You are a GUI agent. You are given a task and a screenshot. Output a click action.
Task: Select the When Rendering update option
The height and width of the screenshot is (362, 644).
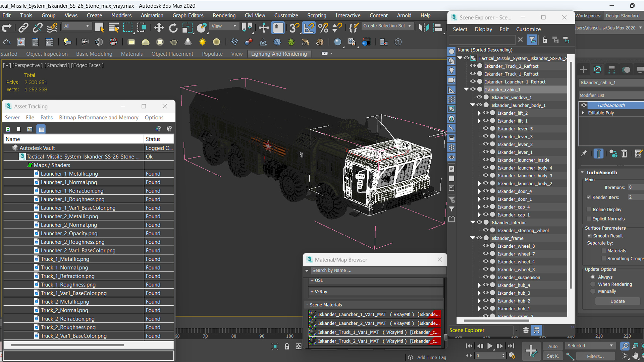click(593, 284)
